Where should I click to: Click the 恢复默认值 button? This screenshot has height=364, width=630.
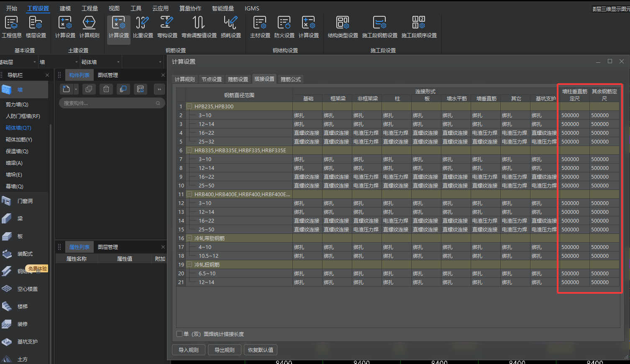point(261,350)
